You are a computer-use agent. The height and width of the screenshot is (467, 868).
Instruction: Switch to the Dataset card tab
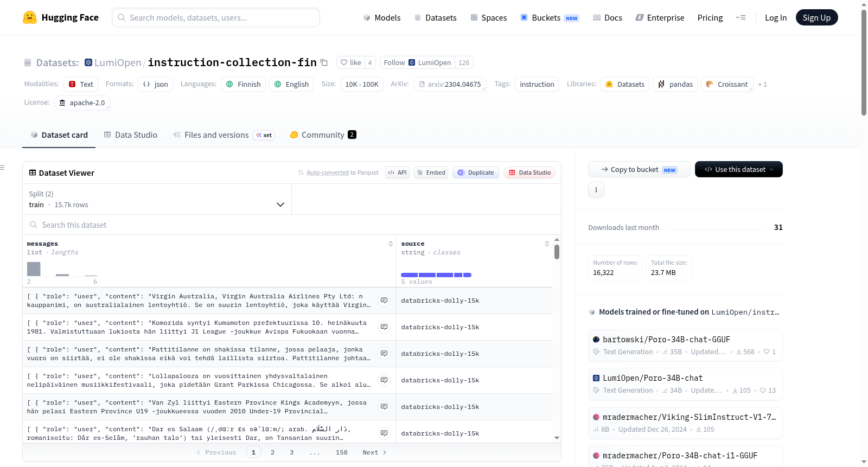[59, 135]
